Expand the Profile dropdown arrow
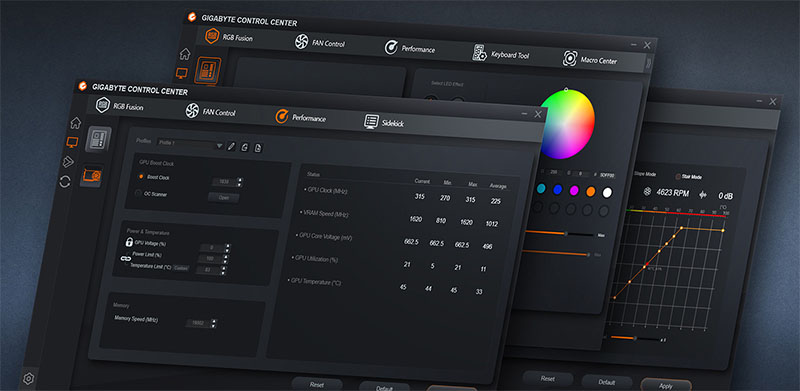The height and width of the screenshot is (391, 800). [x=219, y=146]
